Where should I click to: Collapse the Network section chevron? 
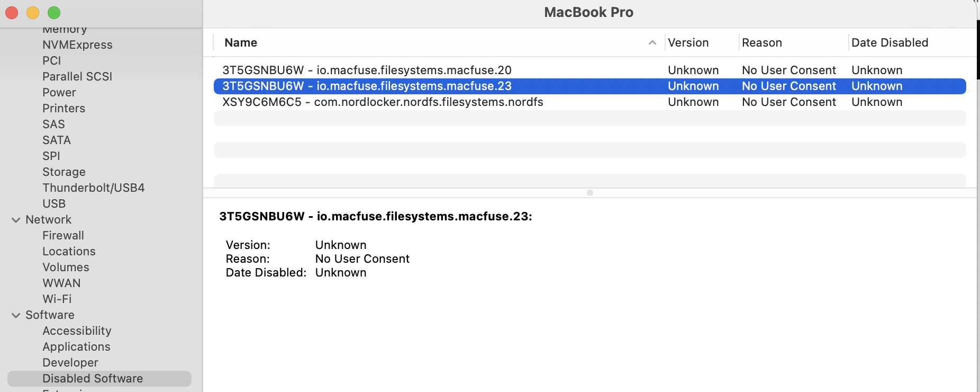[16, 220]
